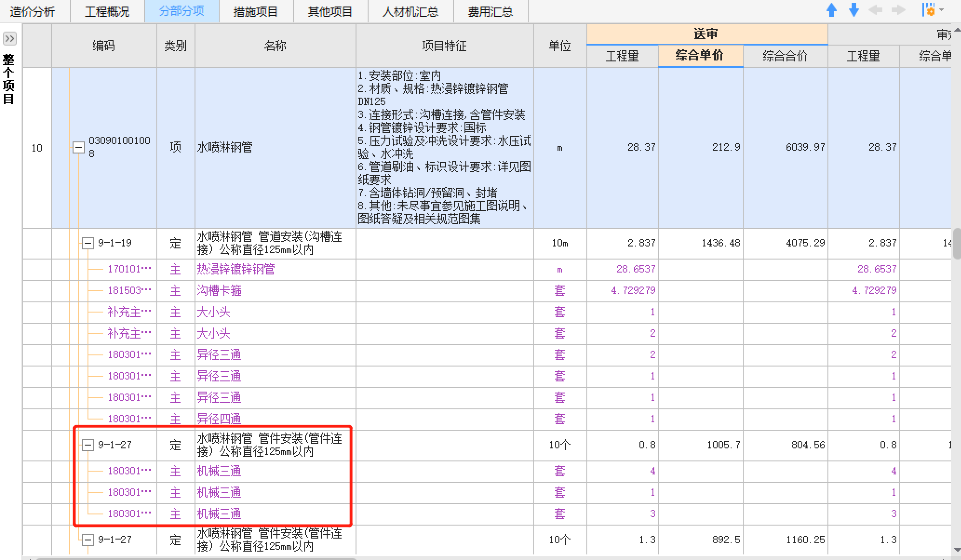Screen dimensions: 961x560
Task: Collapse the 030901001008 item row
Action: [x=79, y=147]
